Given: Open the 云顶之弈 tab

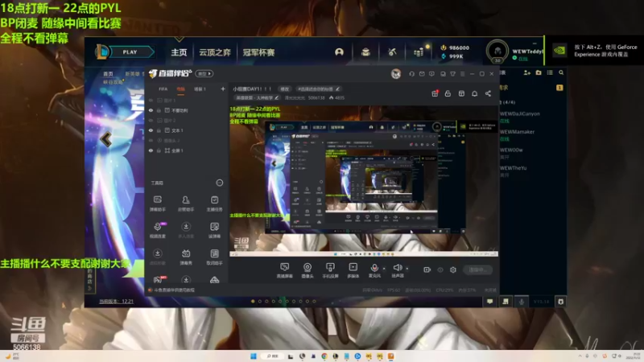Looking at the screenshot, I should [215, 52].
